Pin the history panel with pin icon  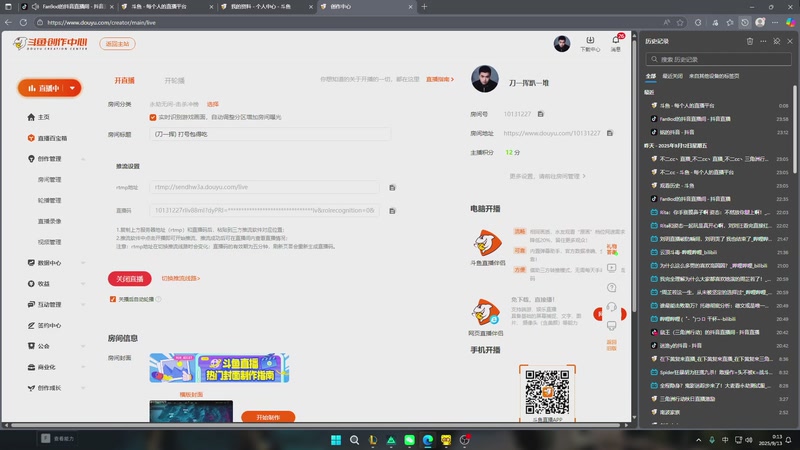pos(777,41)
